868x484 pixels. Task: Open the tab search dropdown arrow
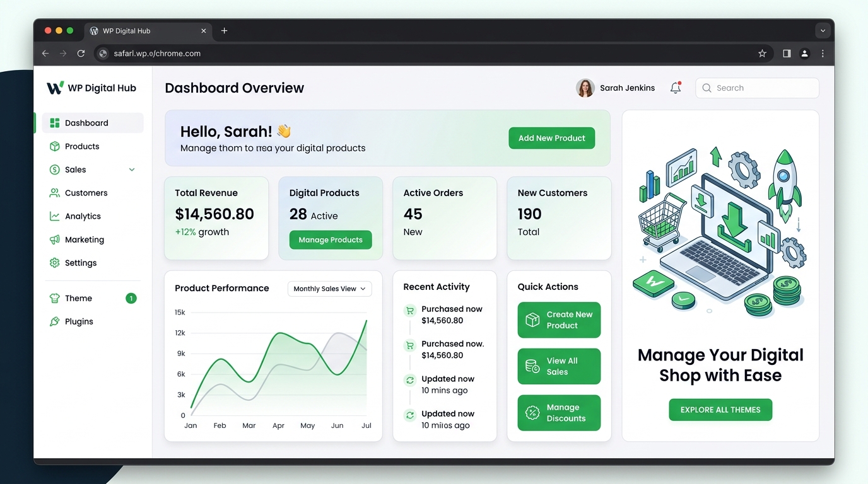[x=823, y=30]
